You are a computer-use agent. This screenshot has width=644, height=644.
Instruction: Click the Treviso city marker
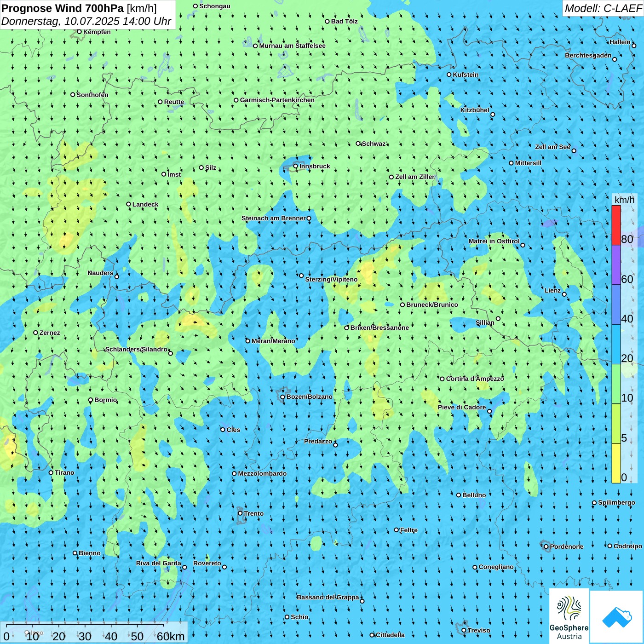pos(464,630)
